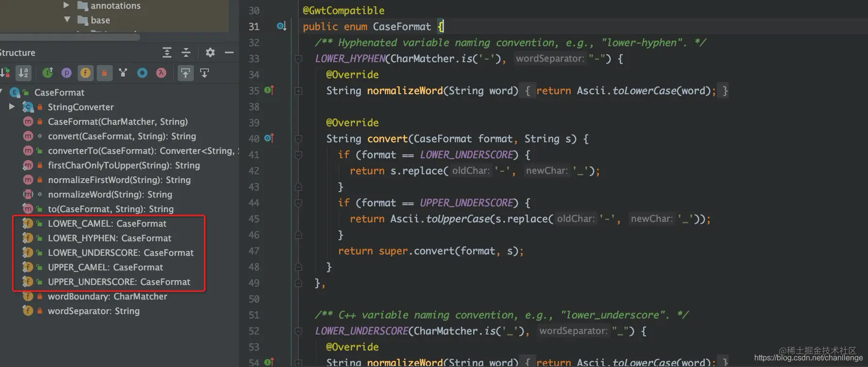Collapse the if block fold at line 44

coord(298,203)
